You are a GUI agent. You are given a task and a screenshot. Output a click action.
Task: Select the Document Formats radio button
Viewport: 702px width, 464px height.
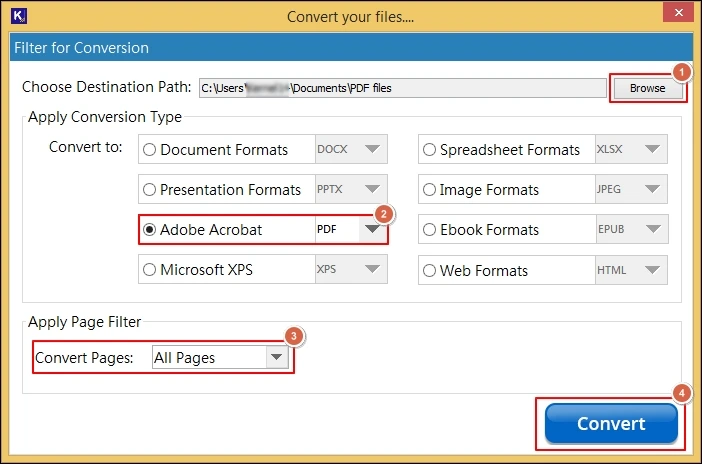coord(149,150)
